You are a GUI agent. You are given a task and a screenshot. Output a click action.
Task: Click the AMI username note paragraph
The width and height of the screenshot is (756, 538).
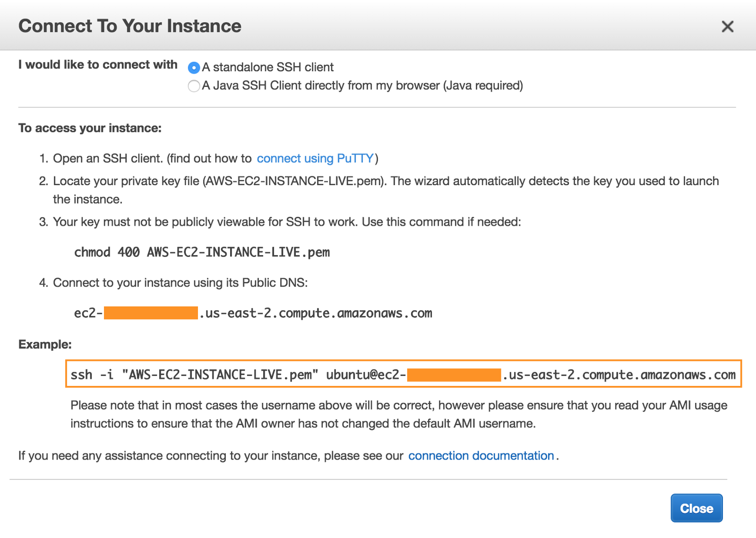[398, 414]
